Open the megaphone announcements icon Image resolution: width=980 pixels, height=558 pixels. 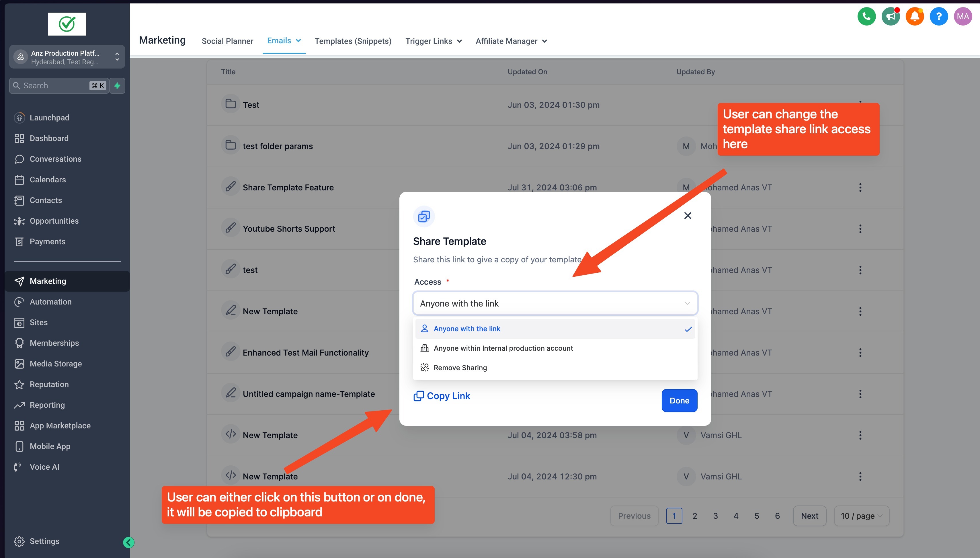(x=890, y=16)
